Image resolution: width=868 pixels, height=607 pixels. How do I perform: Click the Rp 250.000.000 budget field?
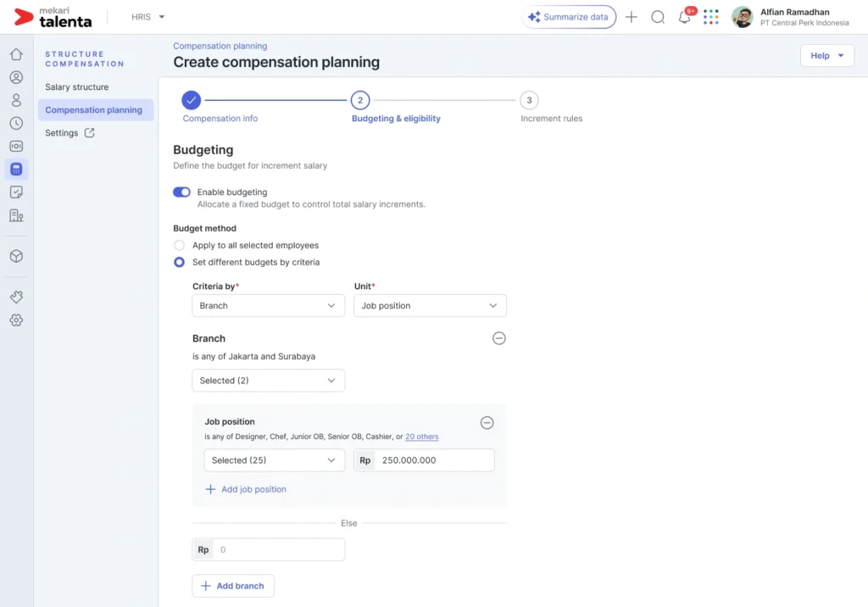coord(424,460)
